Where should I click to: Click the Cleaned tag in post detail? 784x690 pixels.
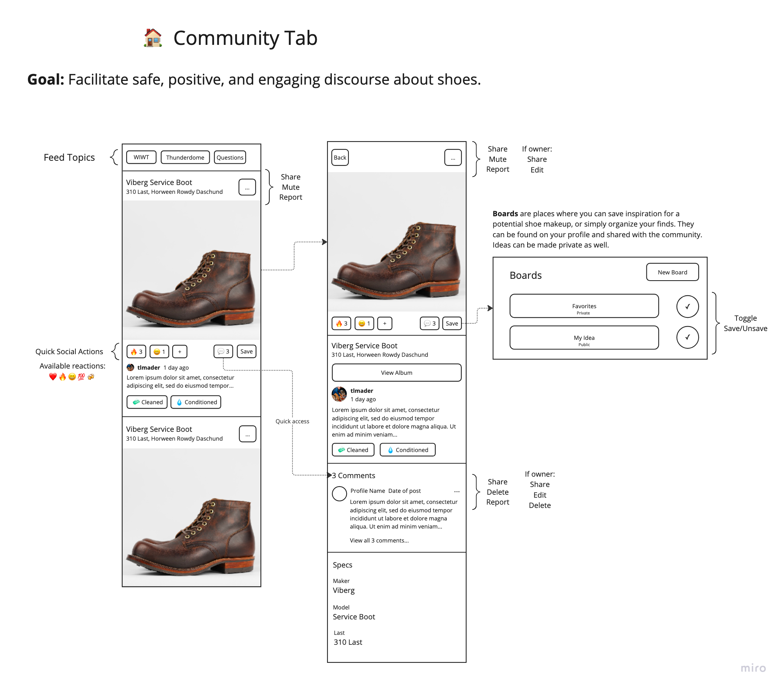pyautogui.click(x=353, y=450)
